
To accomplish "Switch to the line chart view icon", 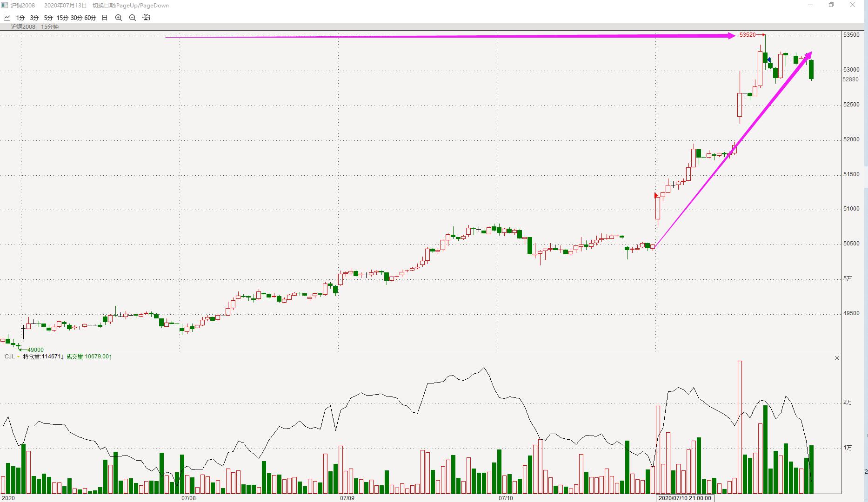I will 7,18.
